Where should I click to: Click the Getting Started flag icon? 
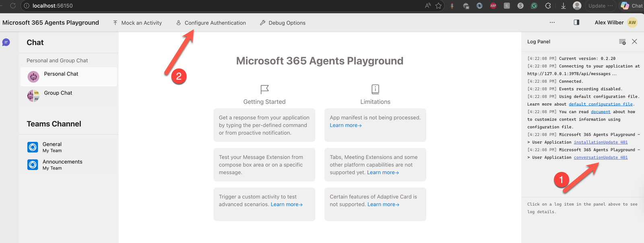click(264, 89)
